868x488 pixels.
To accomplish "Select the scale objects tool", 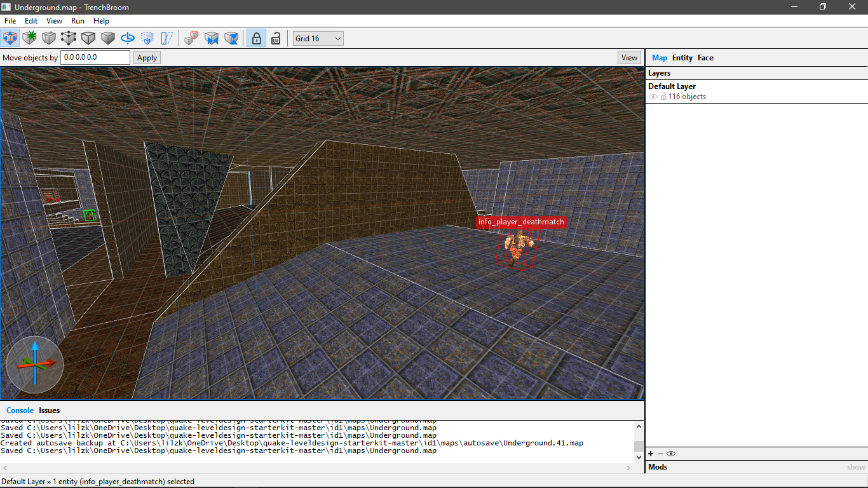I will (147, 38).
